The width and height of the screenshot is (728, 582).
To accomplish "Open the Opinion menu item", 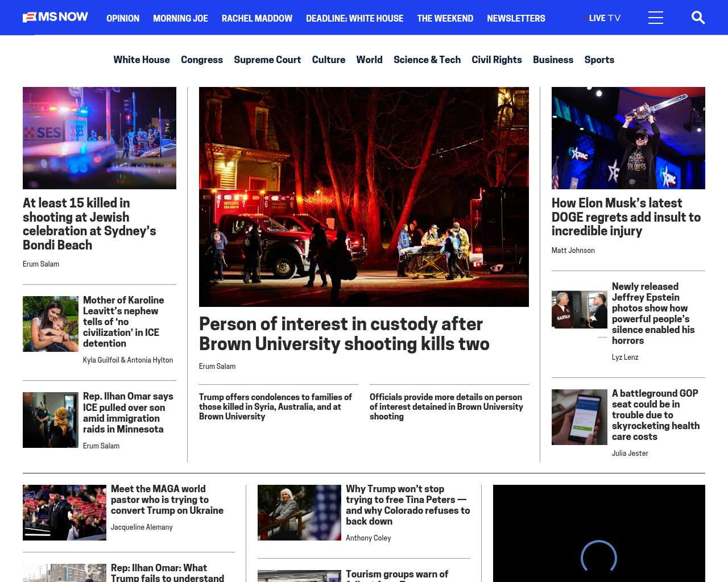I will click(x=123, y=18).
